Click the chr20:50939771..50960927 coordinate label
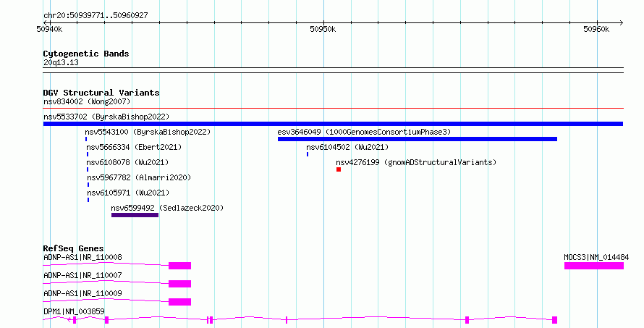 click(96, 15)
